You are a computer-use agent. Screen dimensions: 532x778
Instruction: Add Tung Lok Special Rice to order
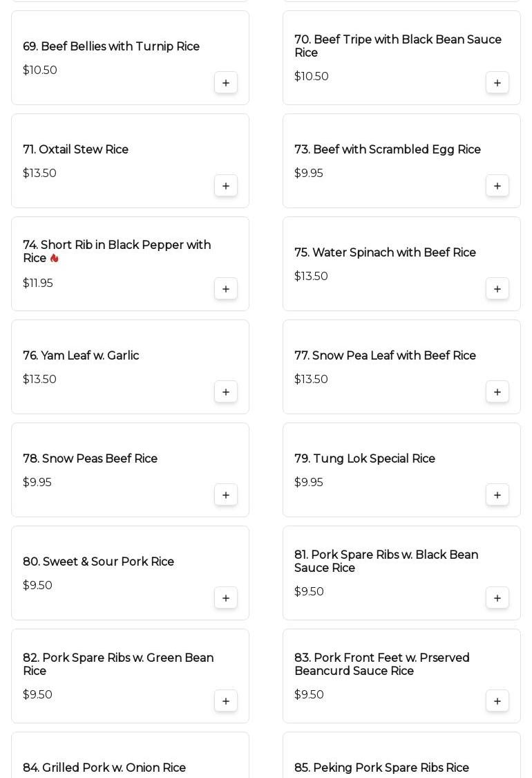coord(497,495)
